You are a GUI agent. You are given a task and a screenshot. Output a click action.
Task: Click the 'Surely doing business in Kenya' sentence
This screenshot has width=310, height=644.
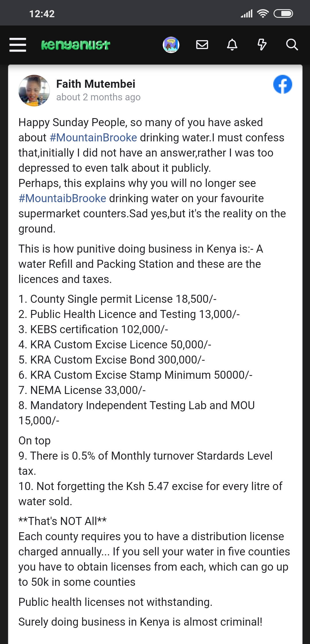[x=140, y=622]
